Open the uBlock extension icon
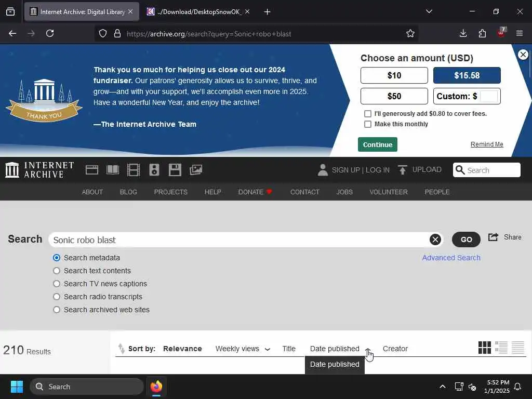This screenshot has width=532, height=399. point(501,33)
